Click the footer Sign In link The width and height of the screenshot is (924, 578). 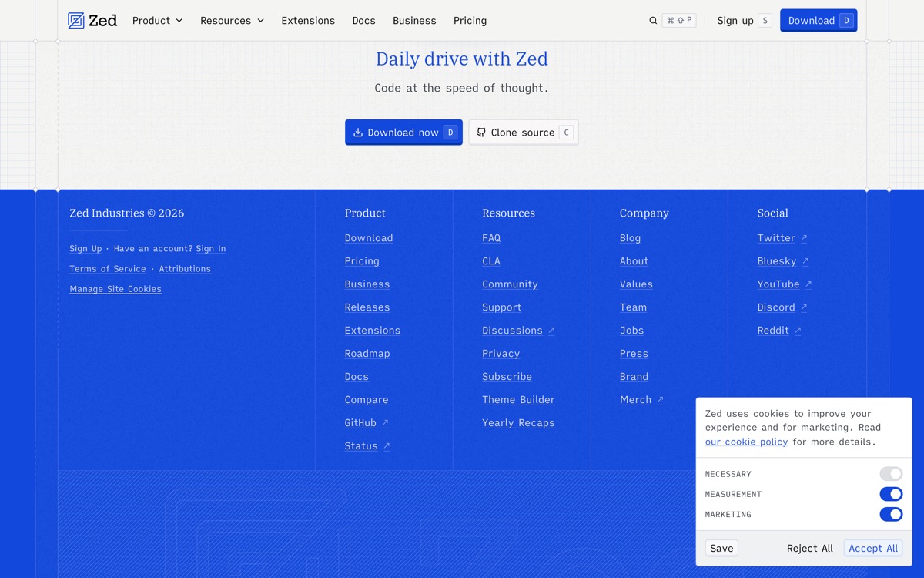pyautogui.click(x=211, y=248)
